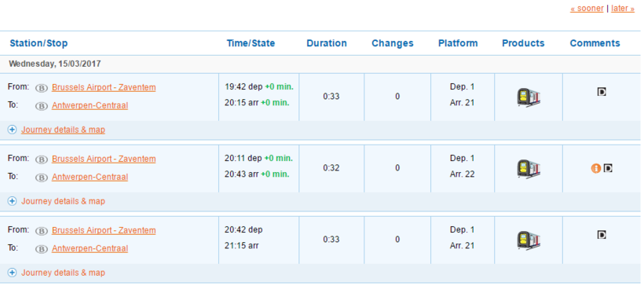The height and width of the screenshot is (286, 644).
Task: Click the Time/State column header
Action: point(251,43)
